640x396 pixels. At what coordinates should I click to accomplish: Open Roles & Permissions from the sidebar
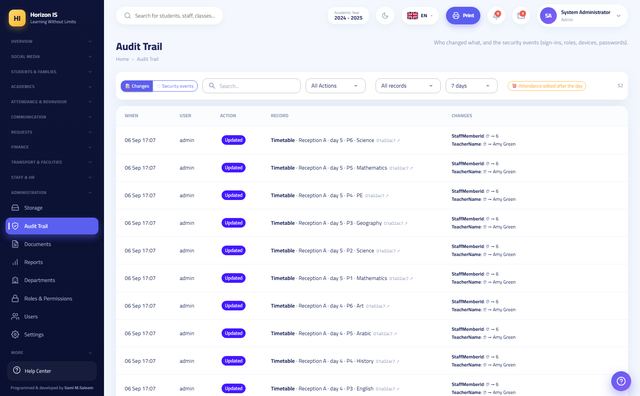coord(52,298)
